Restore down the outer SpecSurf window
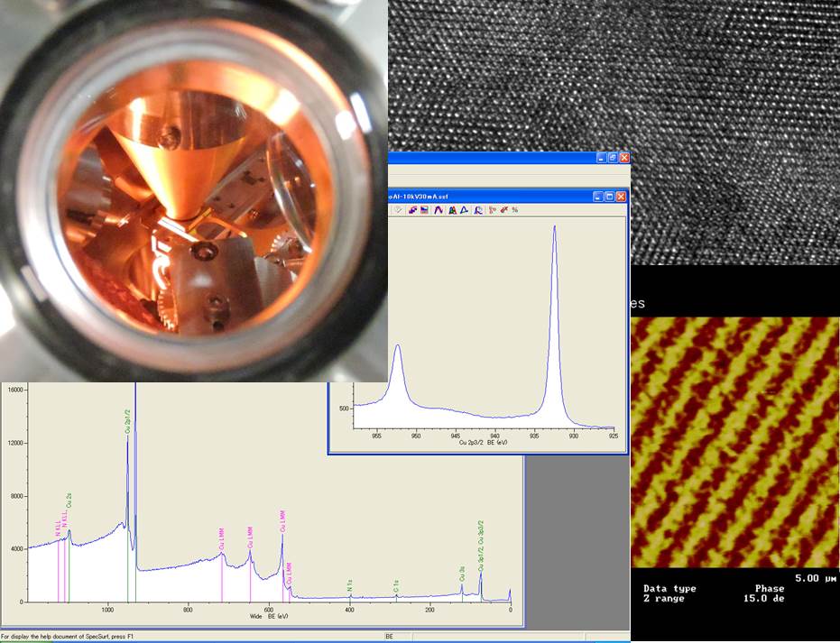The width and height of the screenshot is (840, 643). coord(612,158)
